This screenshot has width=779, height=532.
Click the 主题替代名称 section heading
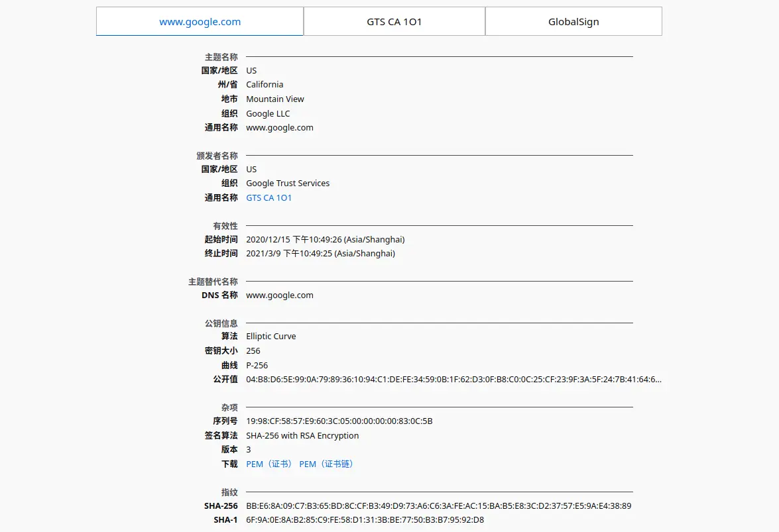coord(213,282)
